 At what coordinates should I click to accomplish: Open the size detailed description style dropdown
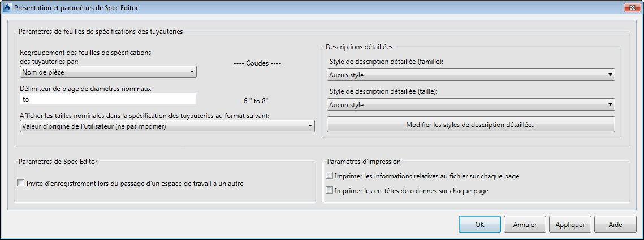point(470,105)
